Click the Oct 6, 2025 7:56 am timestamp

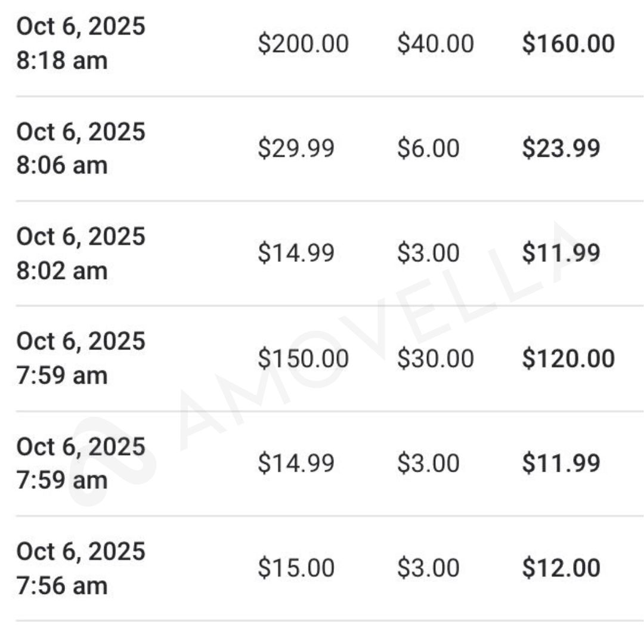coord(80,568)
